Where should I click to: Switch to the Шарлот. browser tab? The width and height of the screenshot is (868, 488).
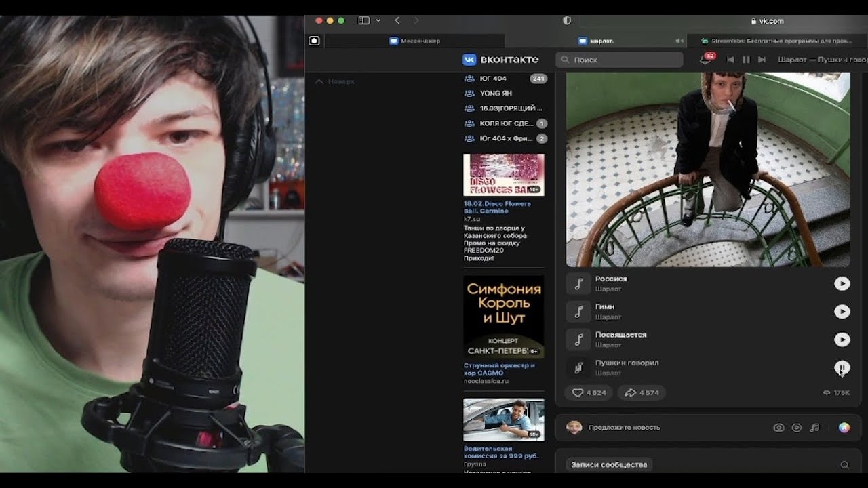click(x=597, y=41)
